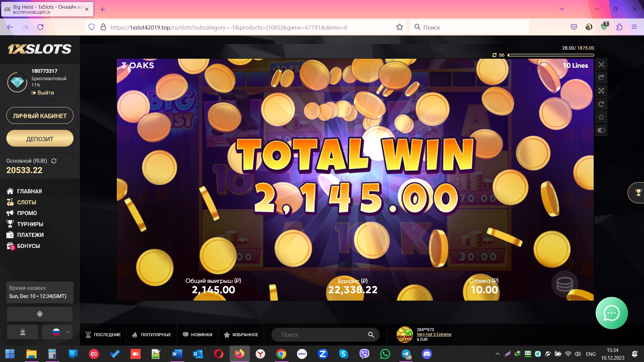The image size is (644, 362).
Task: Show ИЗБРАННОЕ favorite games tab
Action: [241, 335]
